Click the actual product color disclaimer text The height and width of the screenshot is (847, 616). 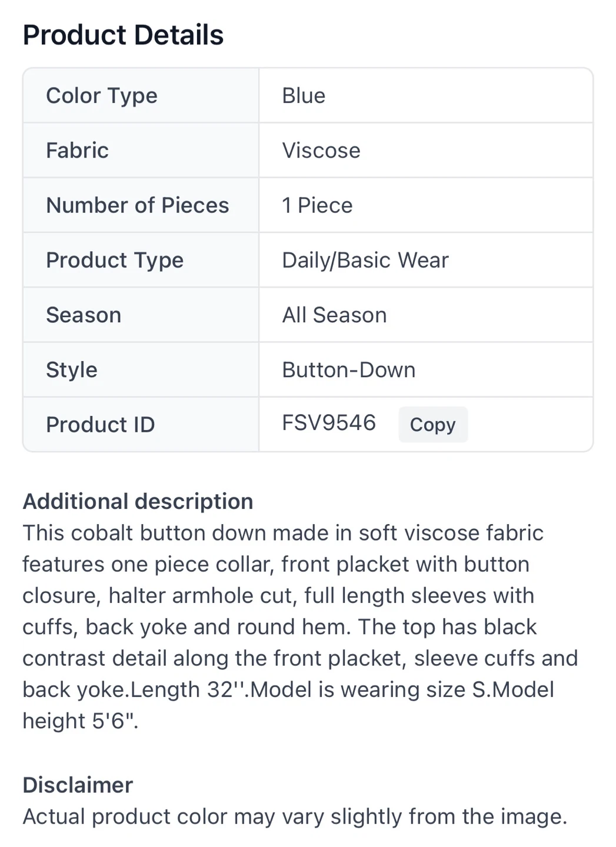pyautogui.click(x=295, y=816)
